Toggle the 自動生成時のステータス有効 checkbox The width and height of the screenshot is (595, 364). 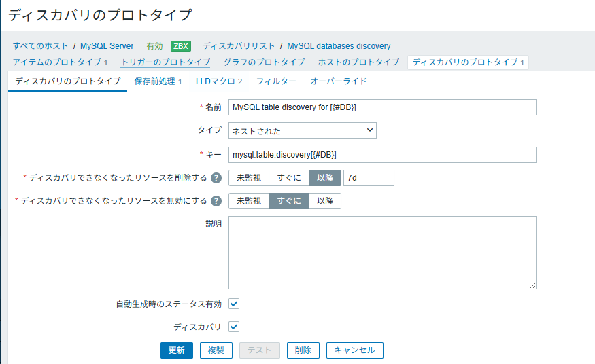click(x=234, y=304)
